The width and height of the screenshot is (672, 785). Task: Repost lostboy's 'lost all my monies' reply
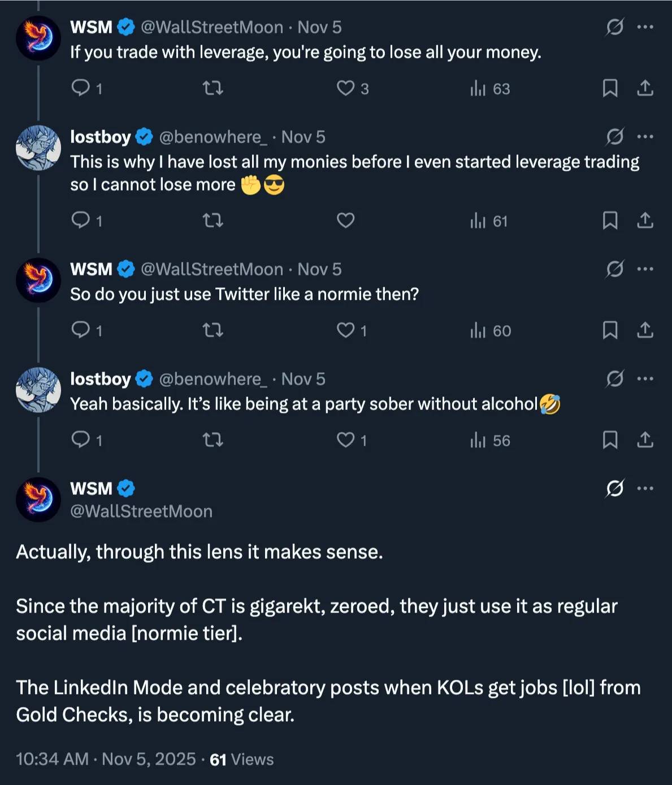tap(213, 221)
